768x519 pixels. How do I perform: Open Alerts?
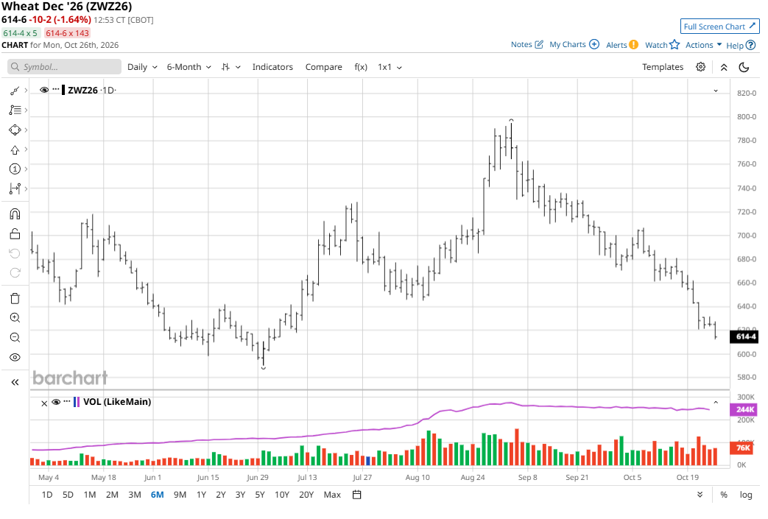coord(622,45)
